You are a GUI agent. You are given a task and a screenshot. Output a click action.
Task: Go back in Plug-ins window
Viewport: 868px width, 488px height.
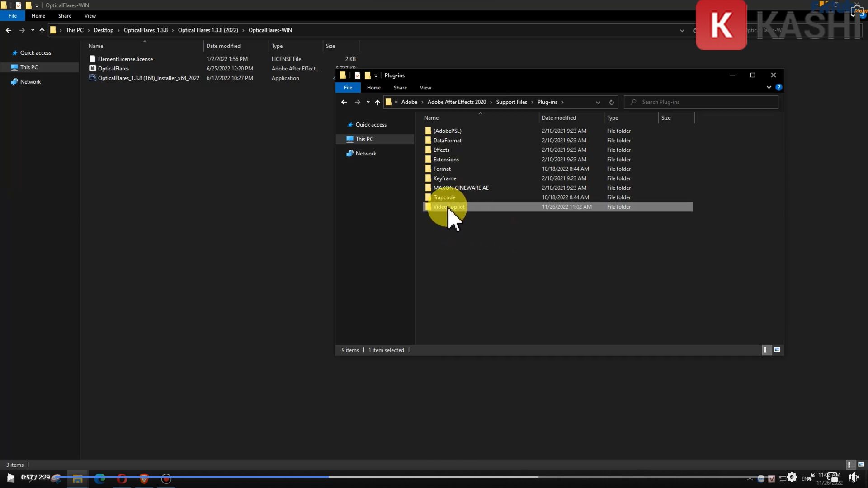click(x=344, y=102)
